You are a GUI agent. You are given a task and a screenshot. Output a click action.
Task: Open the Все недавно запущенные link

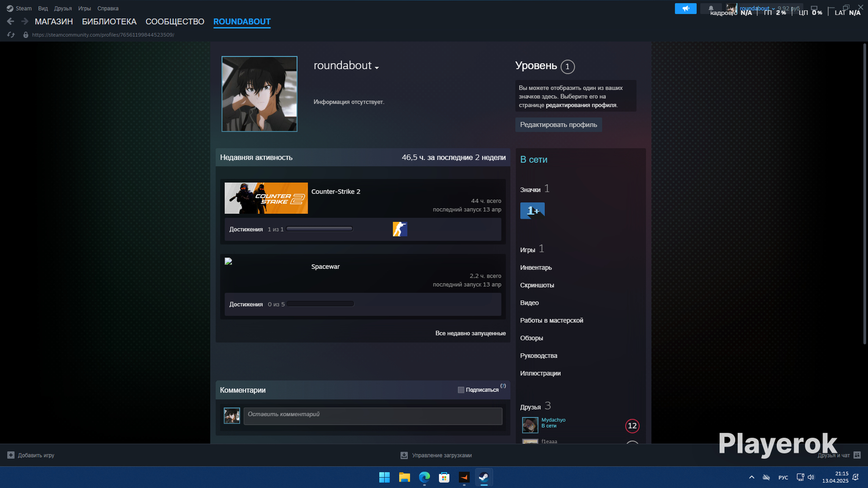pos(471,333)
